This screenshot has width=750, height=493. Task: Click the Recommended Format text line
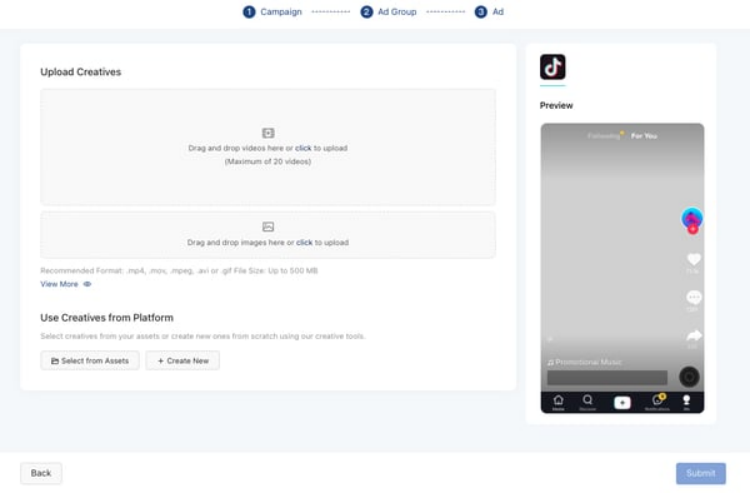point(179,271)
